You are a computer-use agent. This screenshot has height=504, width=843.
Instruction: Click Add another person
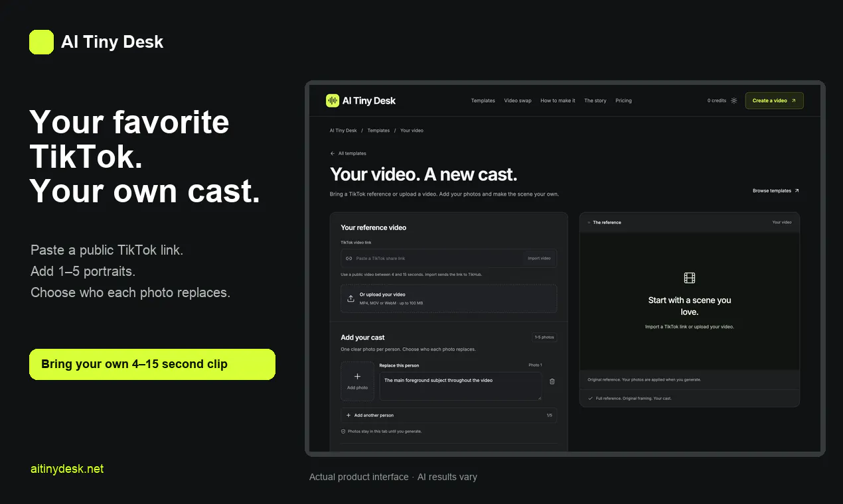[x=449, y=415]
